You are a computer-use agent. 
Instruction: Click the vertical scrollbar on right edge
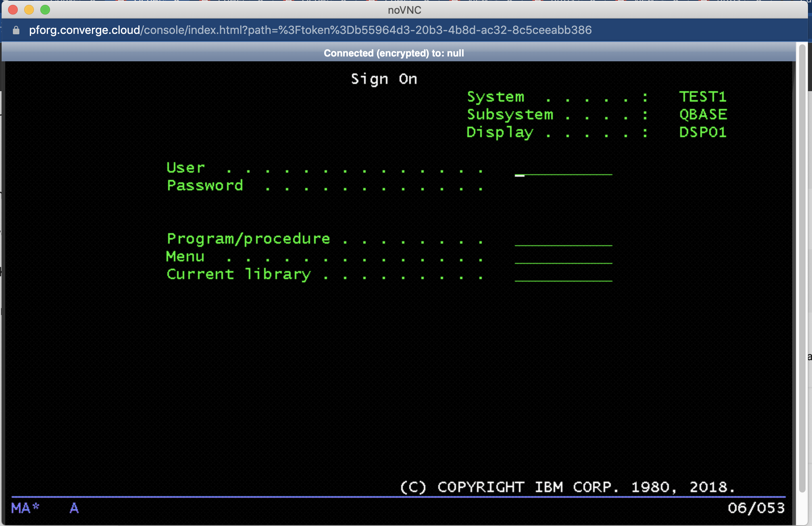point(802,266)
